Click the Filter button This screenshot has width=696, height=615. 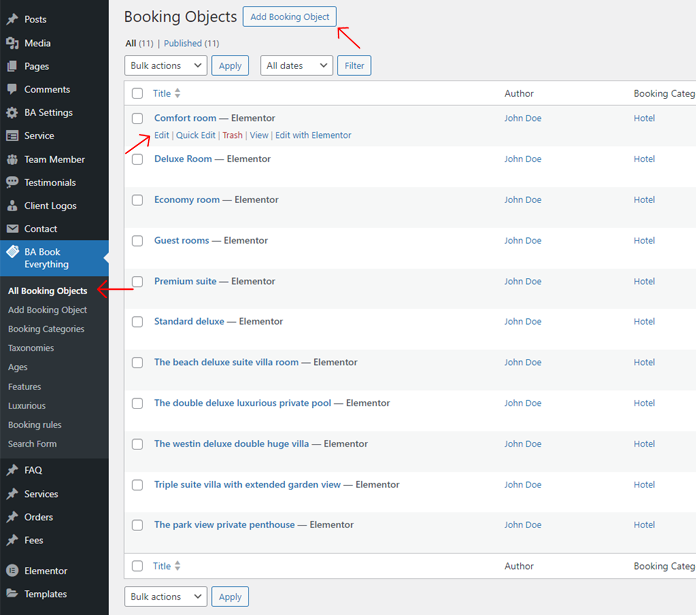(354, 66)
